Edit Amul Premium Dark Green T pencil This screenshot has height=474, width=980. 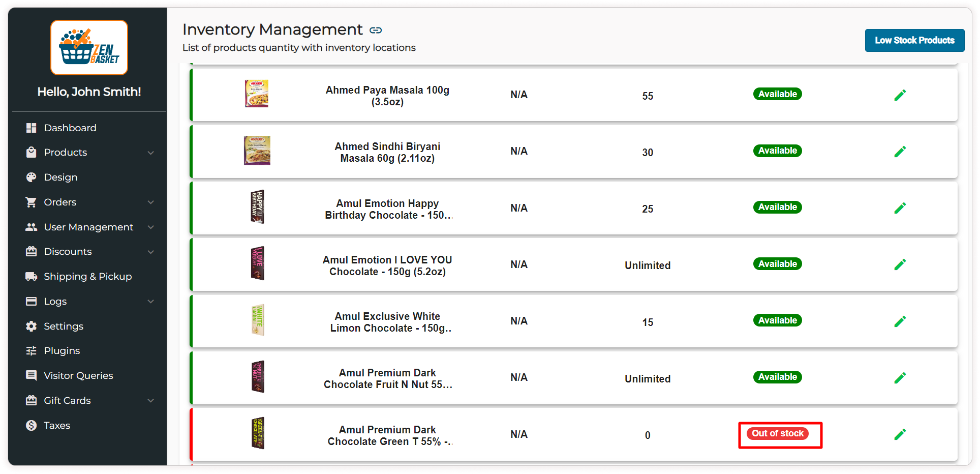[900, 434]
